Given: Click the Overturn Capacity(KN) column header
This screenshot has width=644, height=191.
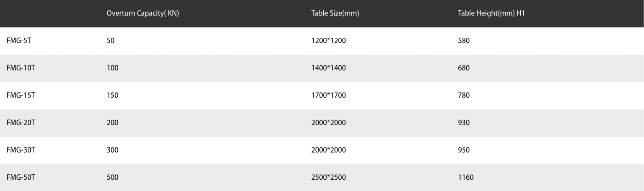Looking at the screenshot, I should coord(143,13).
